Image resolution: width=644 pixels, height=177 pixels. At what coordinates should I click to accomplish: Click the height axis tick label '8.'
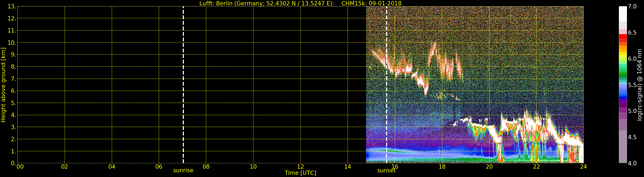pos(14,67)
